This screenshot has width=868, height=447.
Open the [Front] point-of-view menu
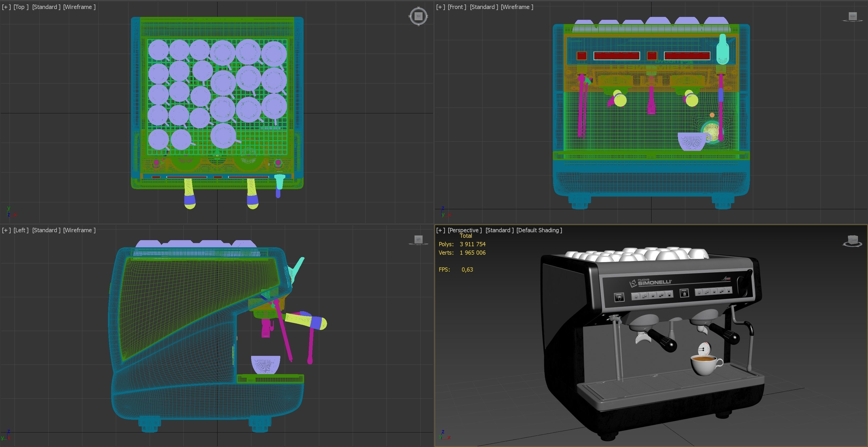tap(457, 7)
